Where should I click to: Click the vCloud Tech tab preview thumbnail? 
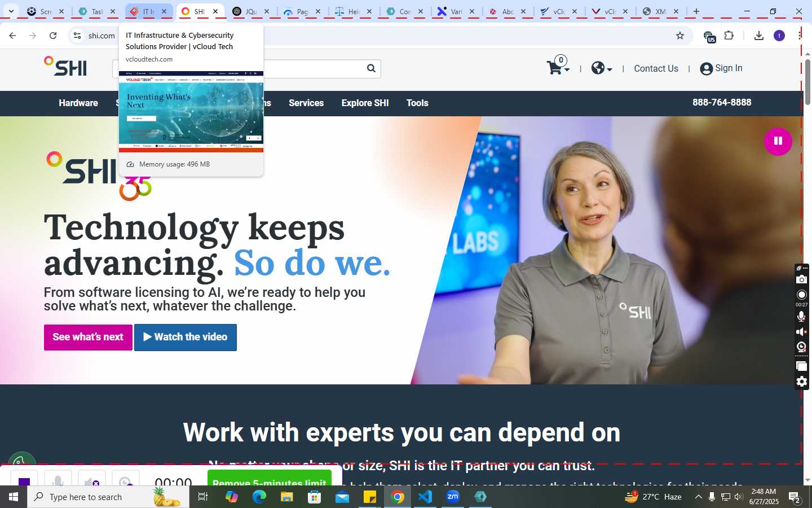tap(191, 112)
